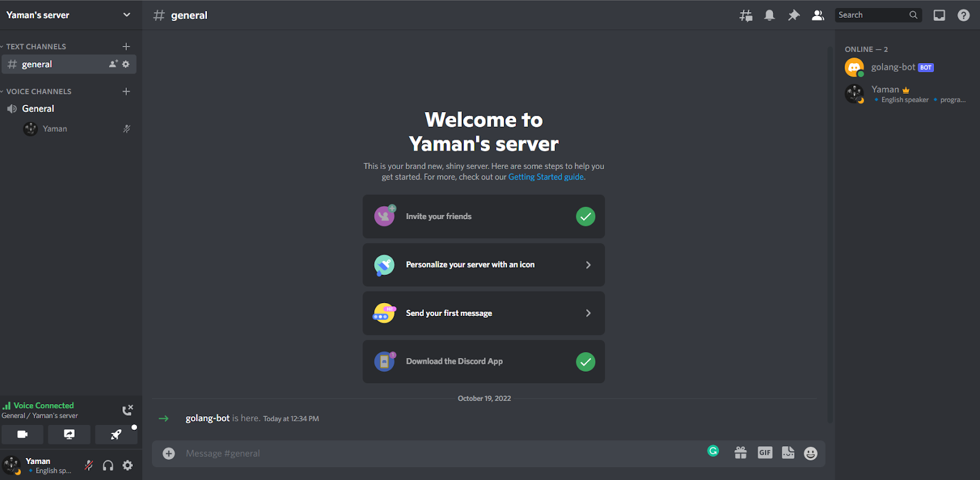Screen dimensions: 980x480
Task: Click the server owner crown icon
Action: pos(905,90)
